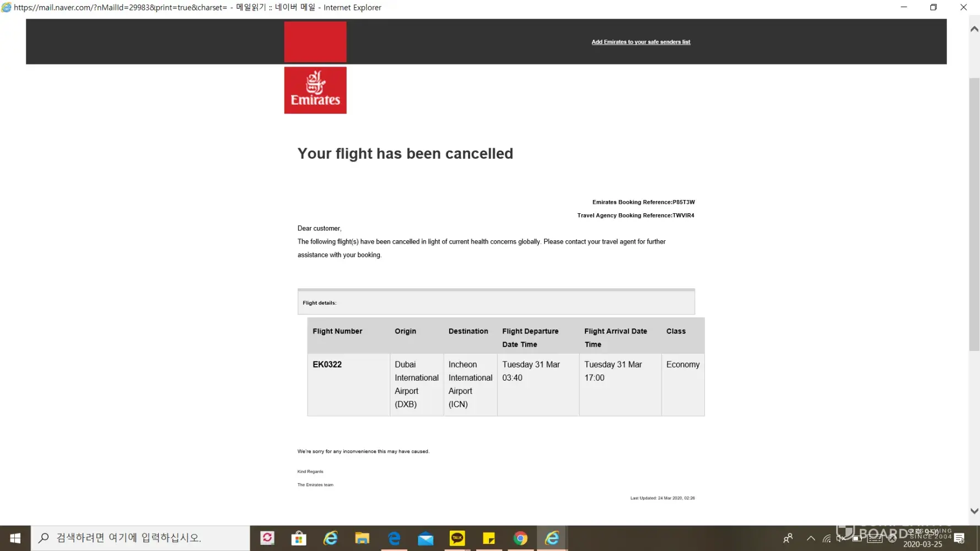
Task: Click 'The Emirates team' signature
Action: (315, 485)
